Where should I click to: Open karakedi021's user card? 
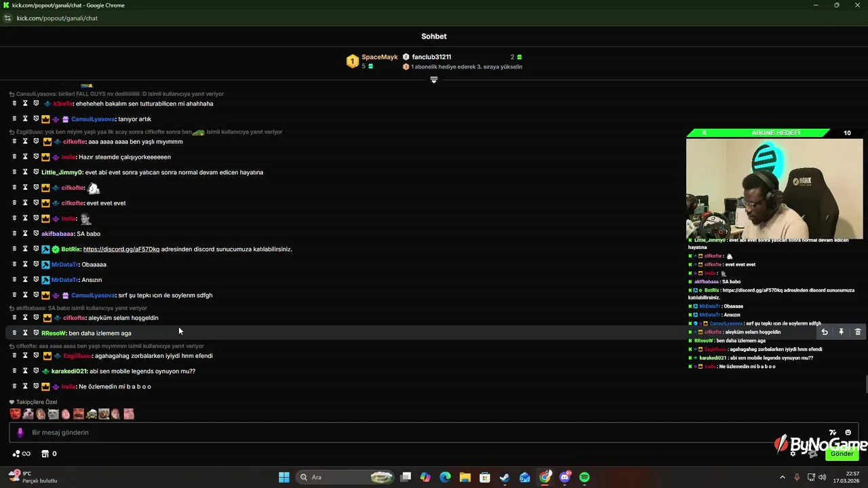(69, 371)
